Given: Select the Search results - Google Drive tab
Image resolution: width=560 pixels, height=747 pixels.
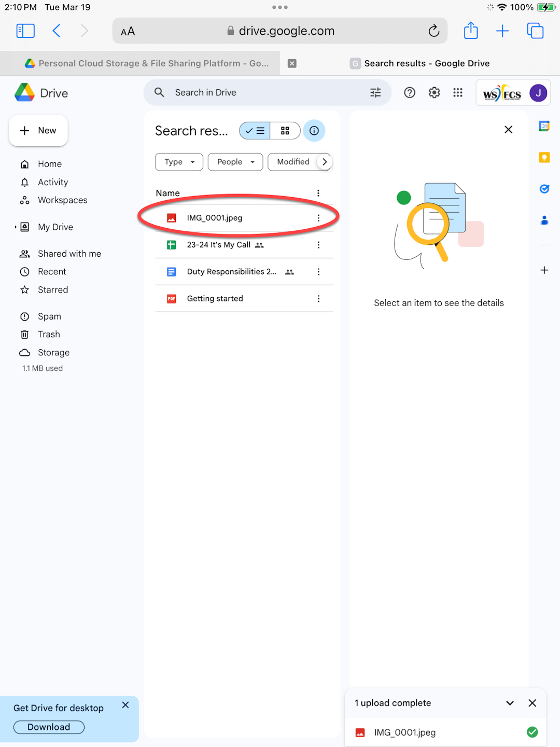Looking at the screenshot, I should pos(420,63).
